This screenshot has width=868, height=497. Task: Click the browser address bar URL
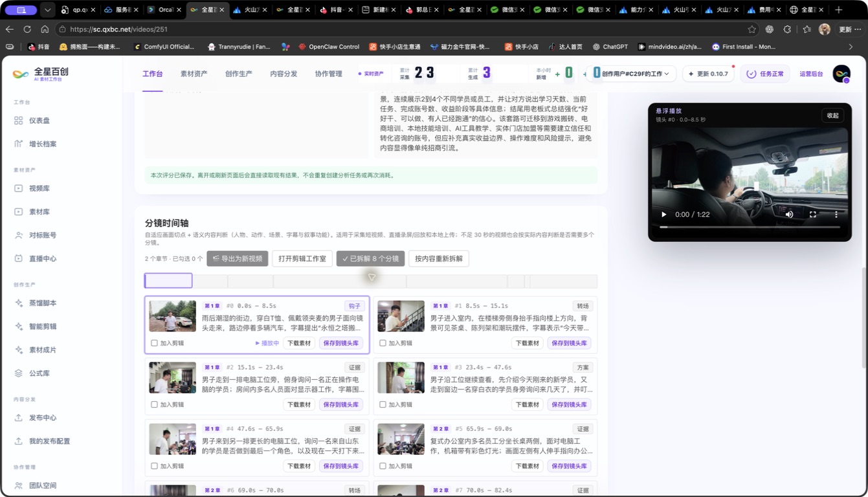(x=118, y=29)
